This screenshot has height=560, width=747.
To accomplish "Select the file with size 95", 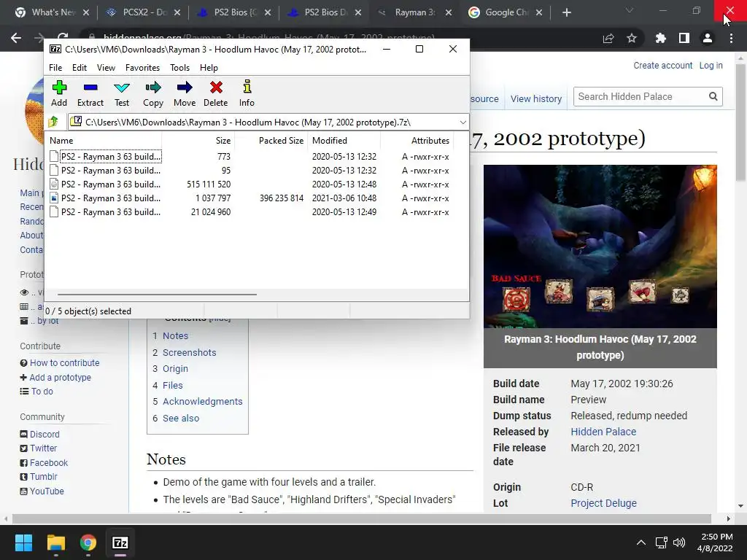I will tap(249, 171).
